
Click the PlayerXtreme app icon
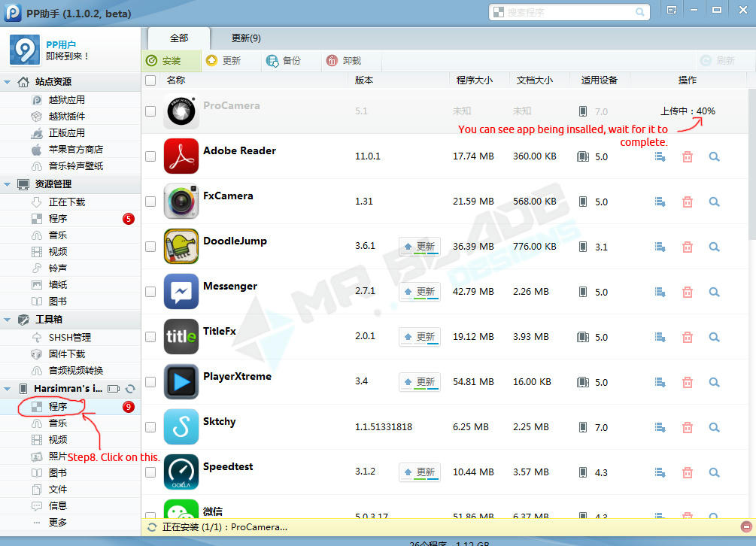[181, 381]
